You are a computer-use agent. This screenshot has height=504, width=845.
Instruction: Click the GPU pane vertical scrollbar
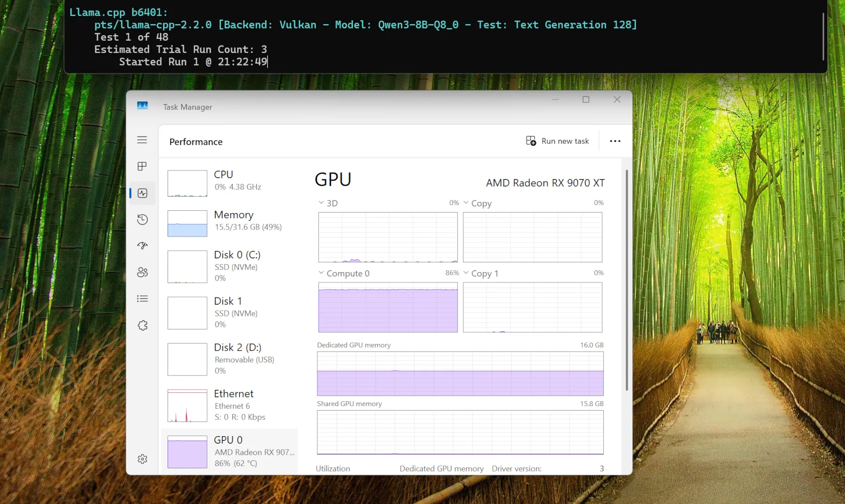click(627, 282)
